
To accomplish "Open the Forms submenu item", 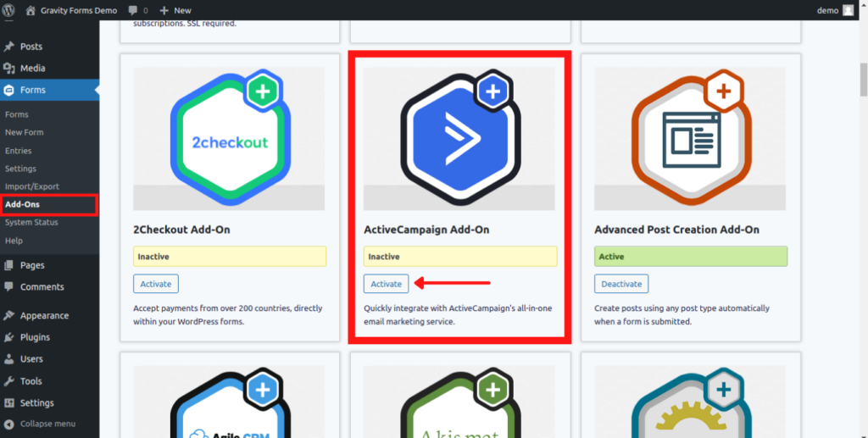I will pyautogui.click(x=17, y=114).
